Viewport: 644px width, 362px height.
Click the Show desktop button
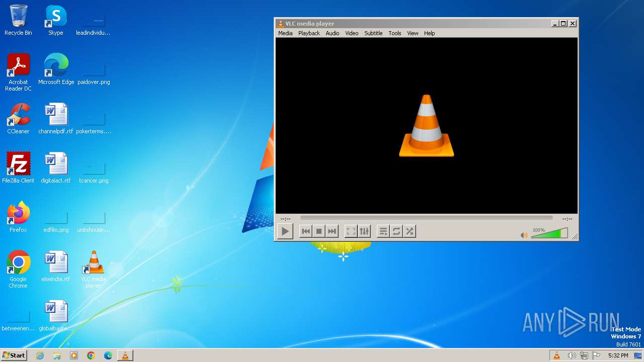638,355
